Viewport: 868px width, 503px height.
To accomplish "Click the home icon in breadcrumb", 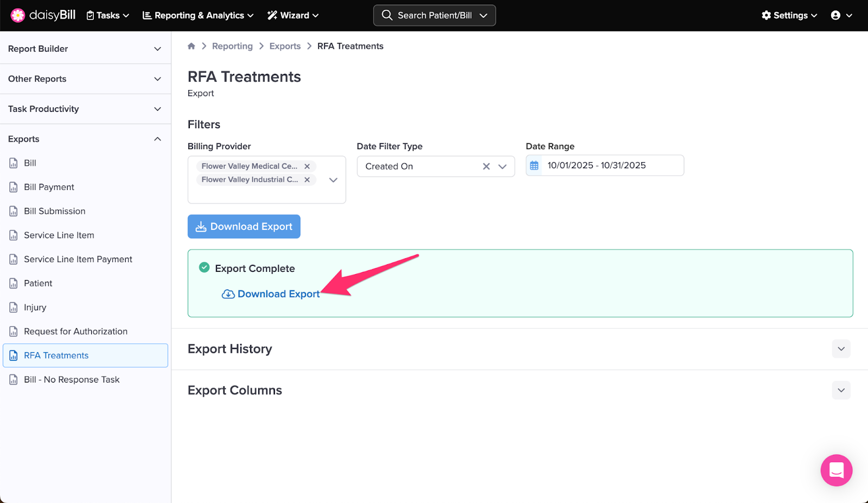I will point(192,46).
